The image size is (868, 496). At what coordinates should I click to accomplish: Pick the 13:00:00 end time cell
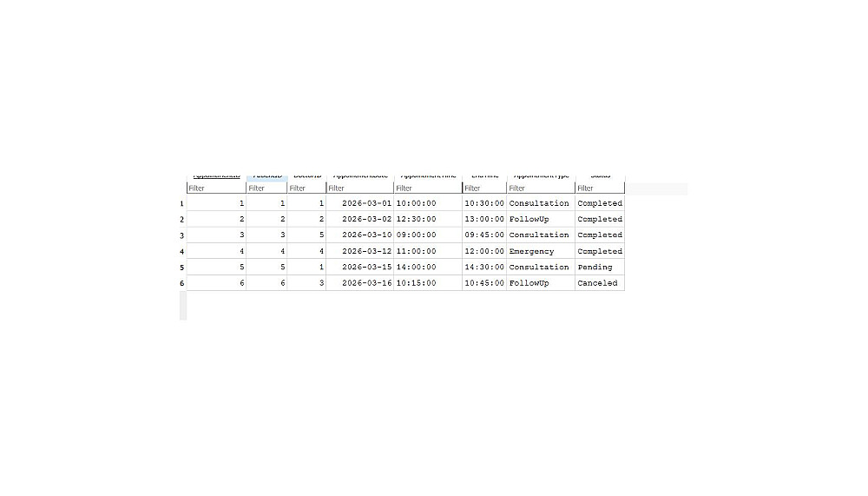484,220
